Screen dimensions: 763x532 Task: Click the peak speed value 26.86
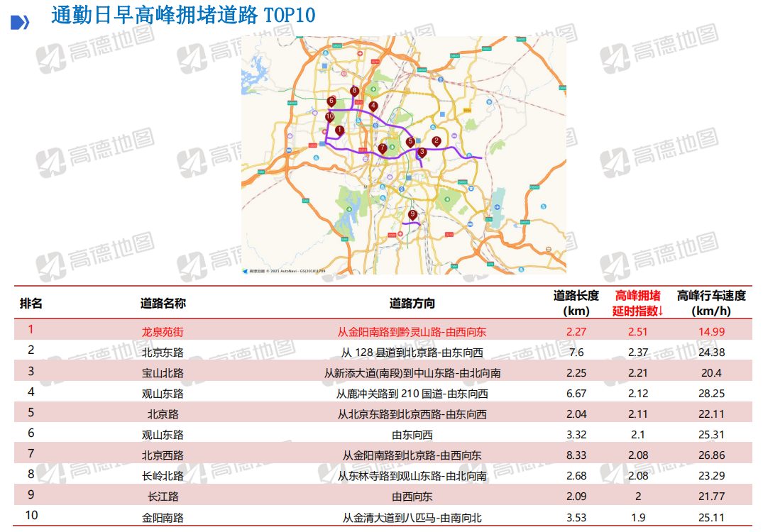coord(711,455)
